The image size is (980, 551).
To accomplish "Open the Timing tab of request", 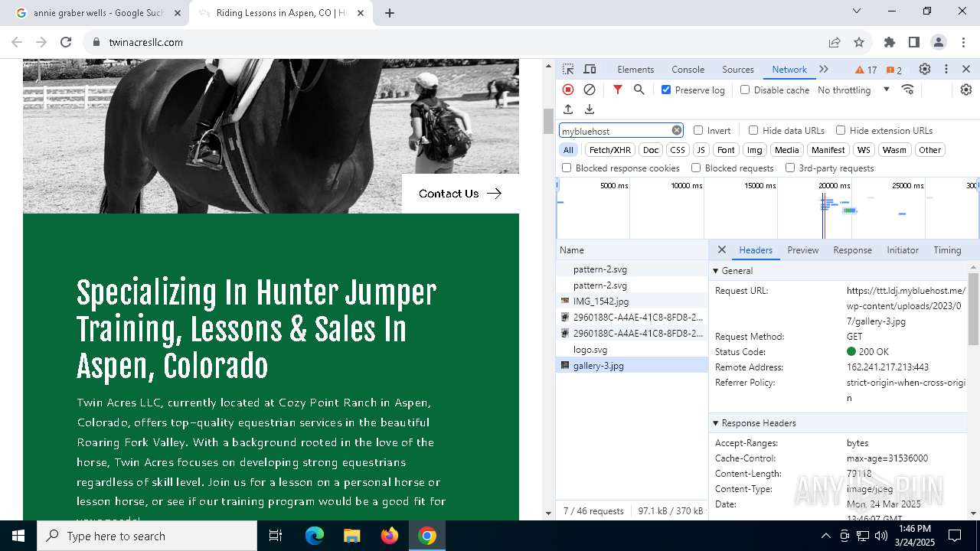I will click(x=947, y=250).
